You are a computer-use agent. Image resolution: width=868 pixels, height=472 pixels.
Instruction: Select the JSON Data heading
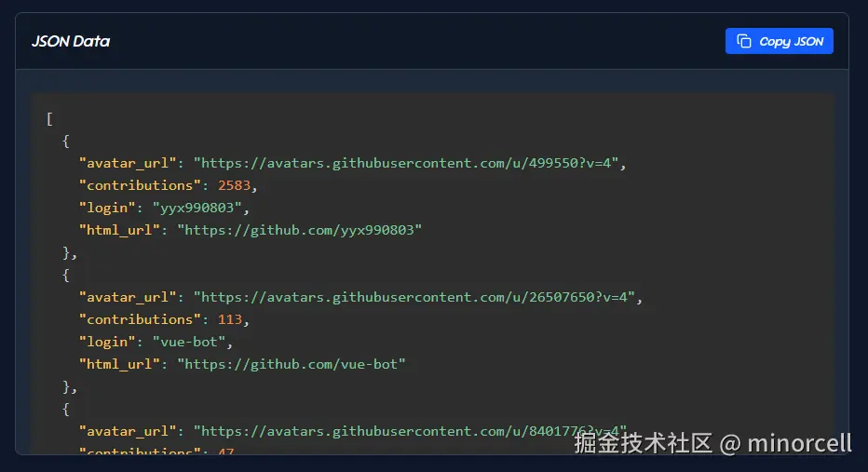click(x=70, y=42)
